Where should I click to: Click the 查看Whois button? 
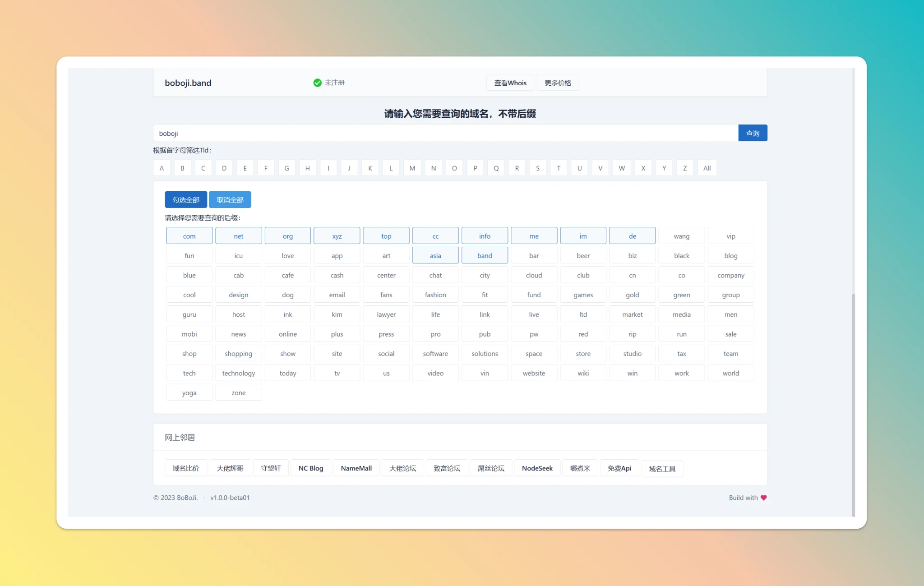tap(510, 83)
